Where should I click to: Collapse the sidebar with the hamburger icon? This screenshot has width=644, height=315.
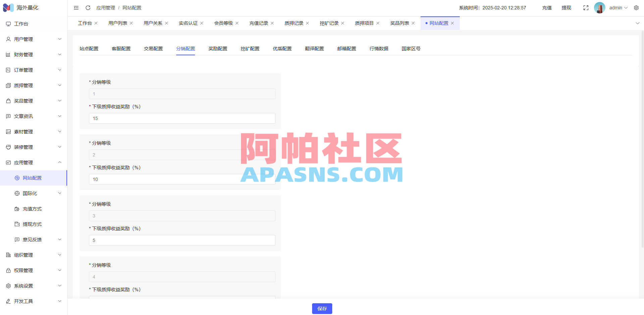(76, 7)
